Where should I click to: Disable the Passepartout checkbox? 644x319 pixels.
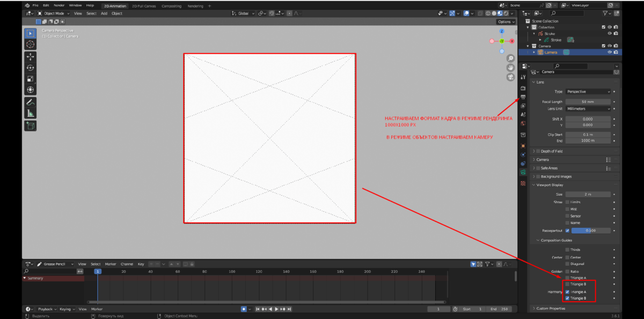tap(567, 231)
